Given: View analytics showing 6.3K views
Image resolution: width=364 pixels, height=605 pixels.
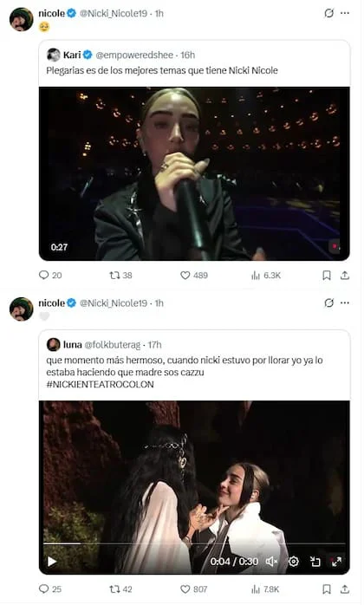Looking at the screenshot, I should click(266, 275).
